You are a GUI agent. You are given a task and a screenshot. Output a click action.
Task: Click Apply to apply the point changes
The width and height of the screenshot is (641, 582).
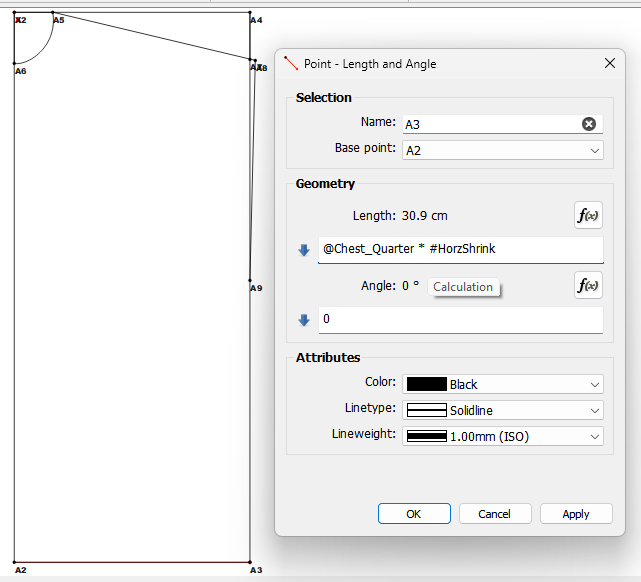coord(576,513)
